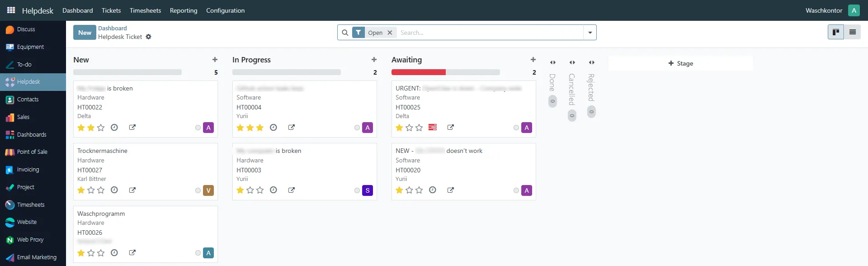Open activity clock on ticket HT00003
The image size is (868, 266).
click(274, 190)
